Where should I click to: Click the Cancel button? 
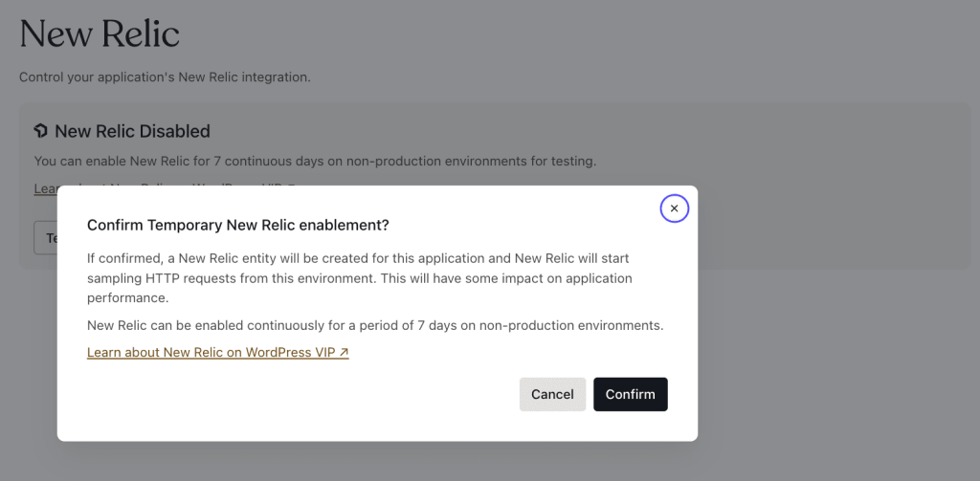pyautogui.click(x=552, y=394)
